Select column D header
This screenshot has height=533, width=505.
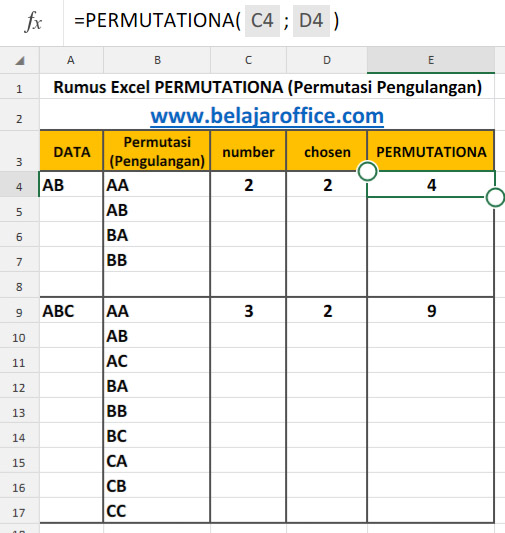pos(327,60)
